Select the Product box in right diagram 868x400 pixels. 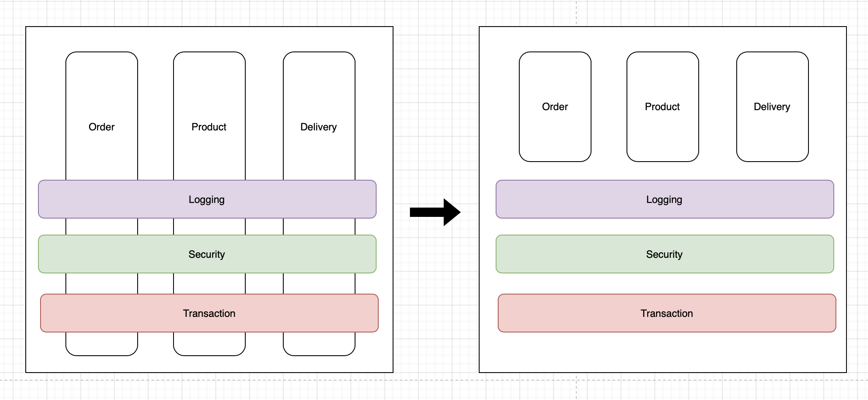tap(663, 107)
